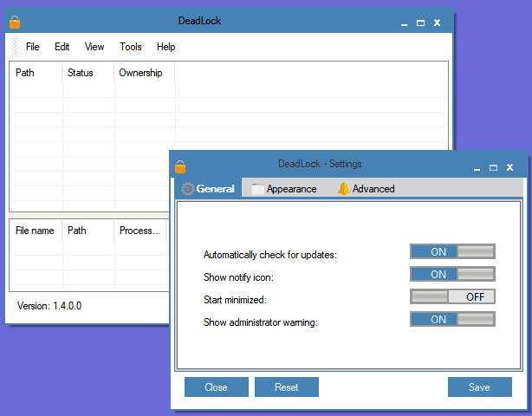Open the File menu

pos(33,47)
